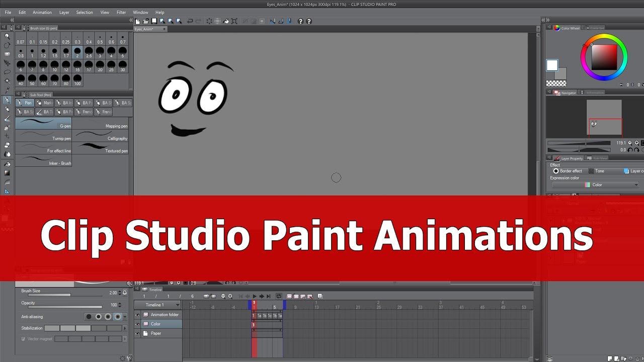Viewport: 644px width, 362px height.
Task: Select the Turnip pen sub tool
Action: coord(43,136)
